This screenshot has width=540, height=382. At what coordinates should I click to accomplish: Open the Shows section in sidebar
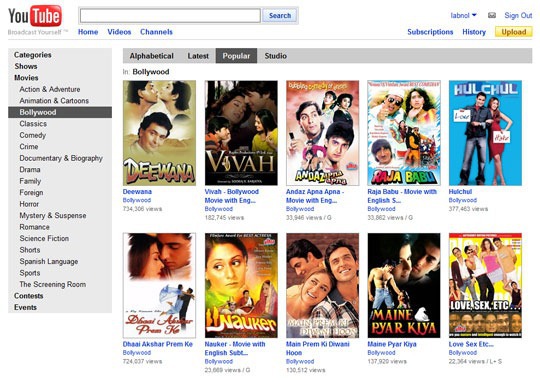point(26,66)
